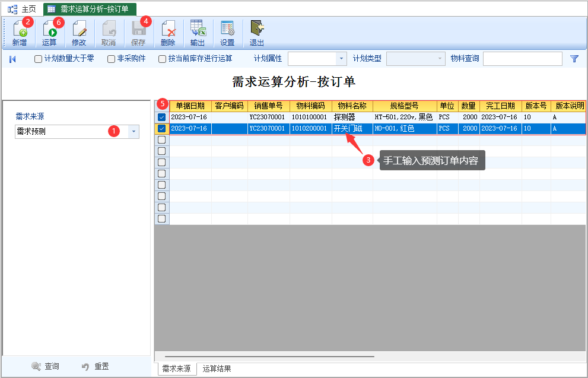Check the last empty row checkbox in grid
This screenshot has width=588, height=378.
pos(161,218)
